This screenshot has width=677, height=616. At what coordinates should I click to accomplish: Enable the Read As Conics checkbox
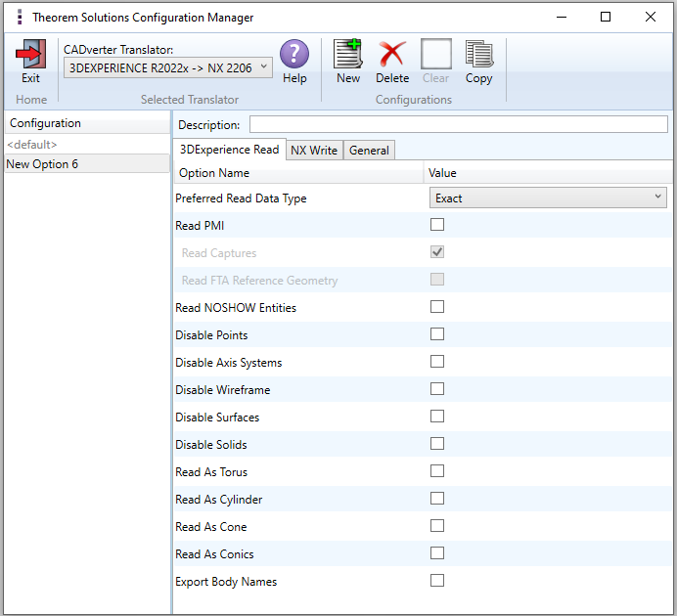click(437, 553)
